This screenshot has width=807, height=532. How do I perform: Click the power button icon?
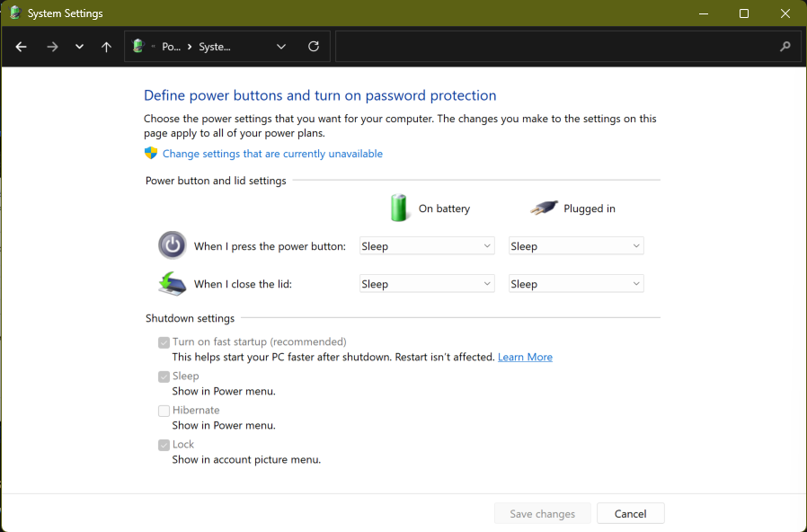(x=172, y=245)
